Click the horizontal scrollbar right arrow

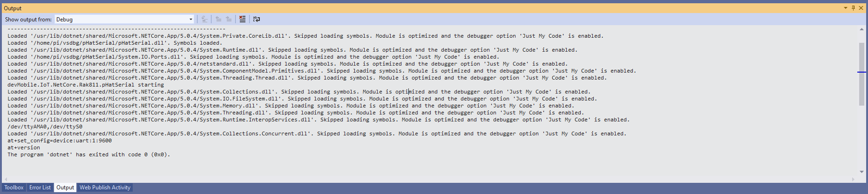853,179
